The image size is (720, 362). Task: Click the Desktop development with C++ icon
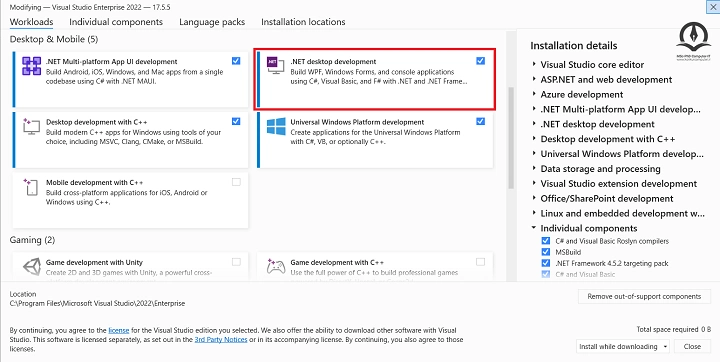pyautogui.click(x=31, y=126)
